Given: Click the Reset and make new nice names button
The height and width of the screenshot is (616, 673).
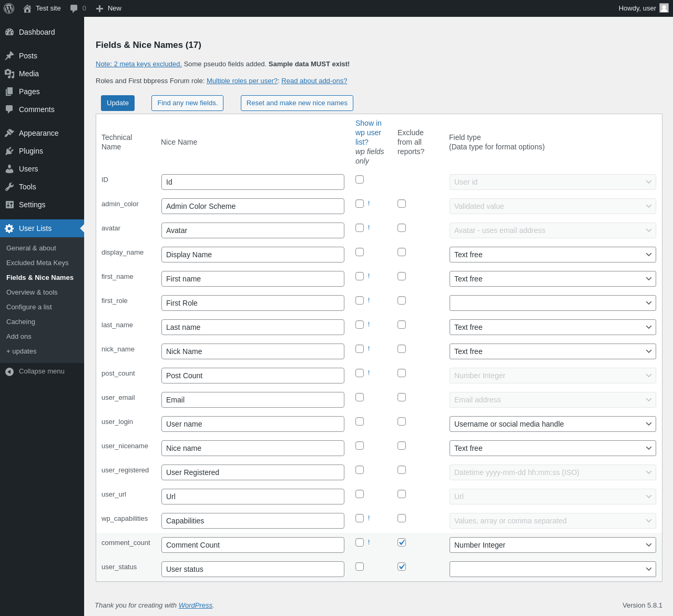Looking at the screenshot, I should [x=297, y=103].
